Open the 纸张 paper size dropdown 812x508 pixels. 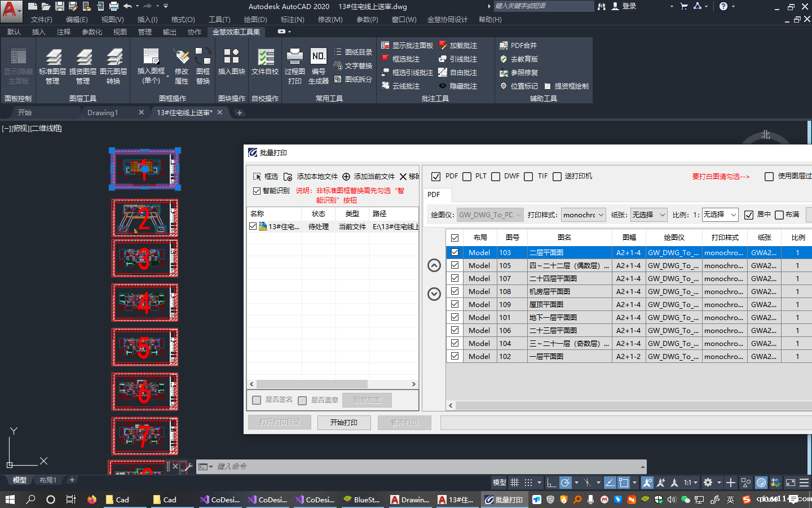point(648,215)
